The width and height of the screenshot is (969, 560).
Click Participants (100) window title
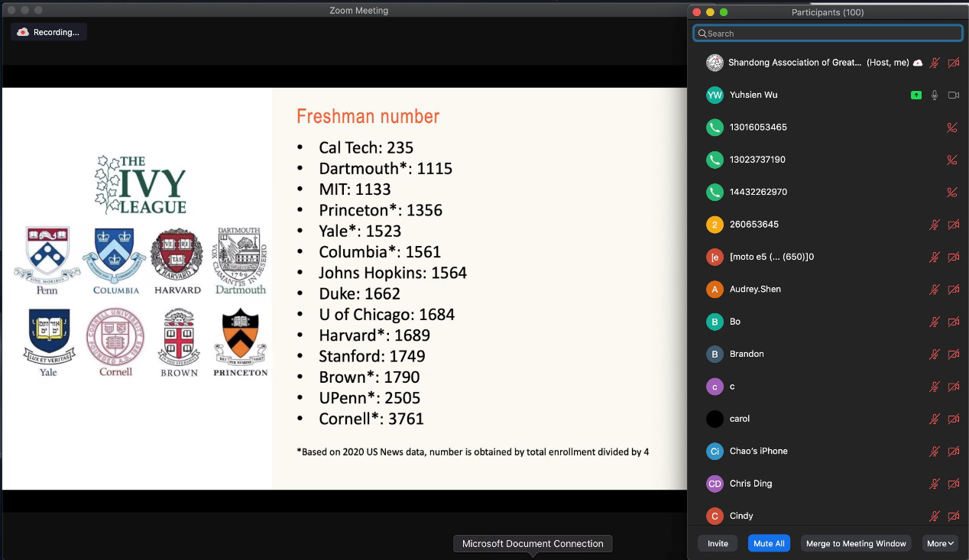coord(828,12)
